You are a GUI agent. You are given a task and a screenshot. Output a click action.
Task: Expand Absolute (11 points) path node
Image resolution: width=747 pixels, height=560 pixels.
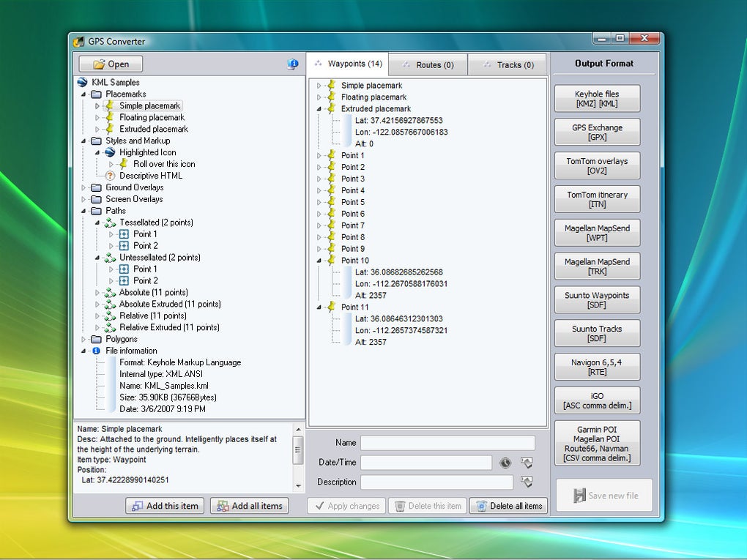[x=97, y=292]
